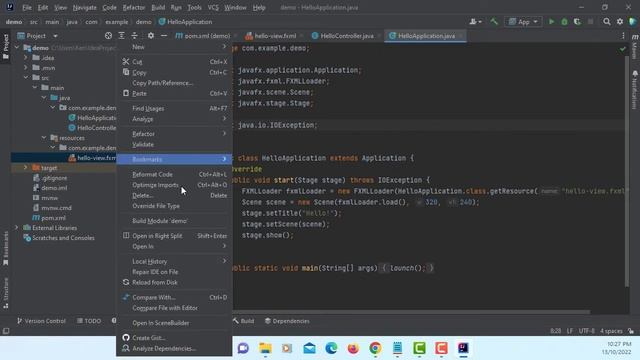Open the Mail app from the taskbar

coord(309,348)
